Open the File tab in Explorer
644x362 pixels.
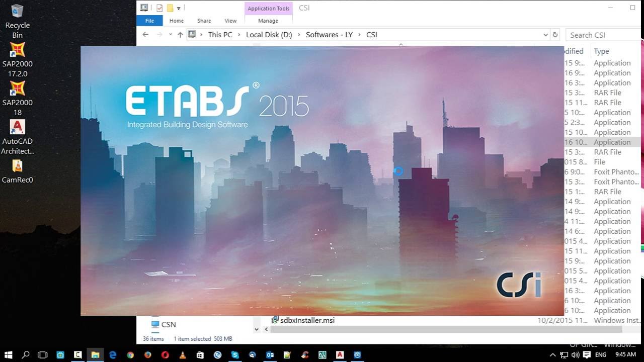pyautogui.click(x=149, y=21)
